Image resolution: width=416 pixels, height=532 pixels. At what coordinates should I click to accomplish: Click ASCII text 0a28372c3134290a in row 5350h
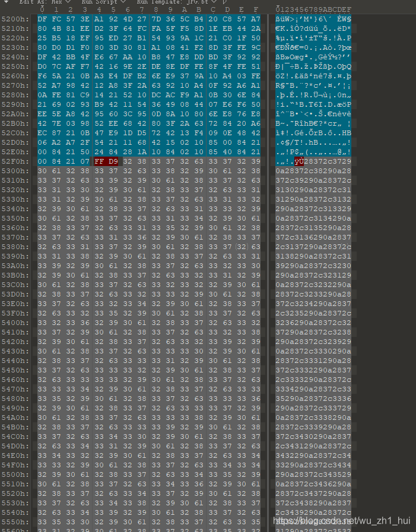coord(313,218)
